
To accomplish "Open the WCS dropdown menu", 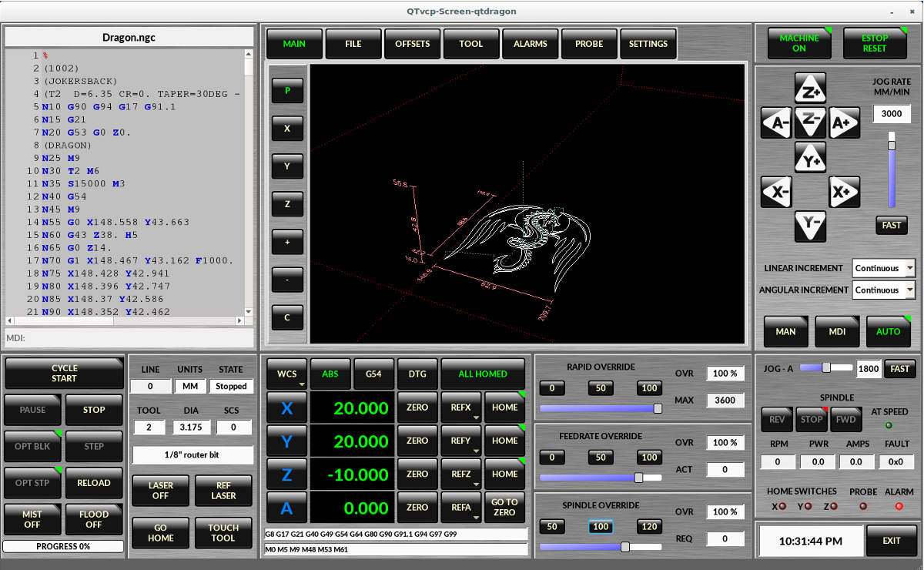I will click(x=287, y=374).
